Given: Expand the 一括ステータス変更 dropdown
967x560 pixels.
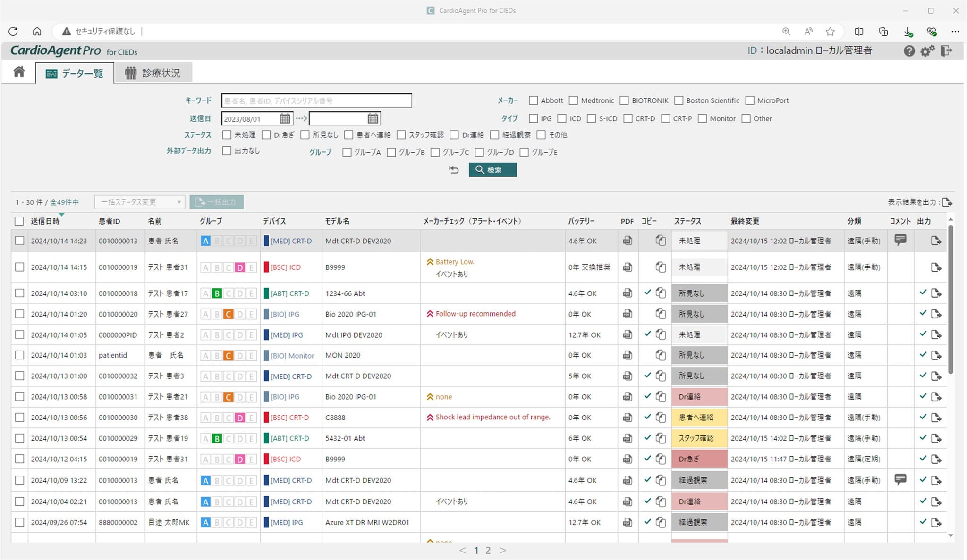Looking at the screenshot, I should pos(139,202).
